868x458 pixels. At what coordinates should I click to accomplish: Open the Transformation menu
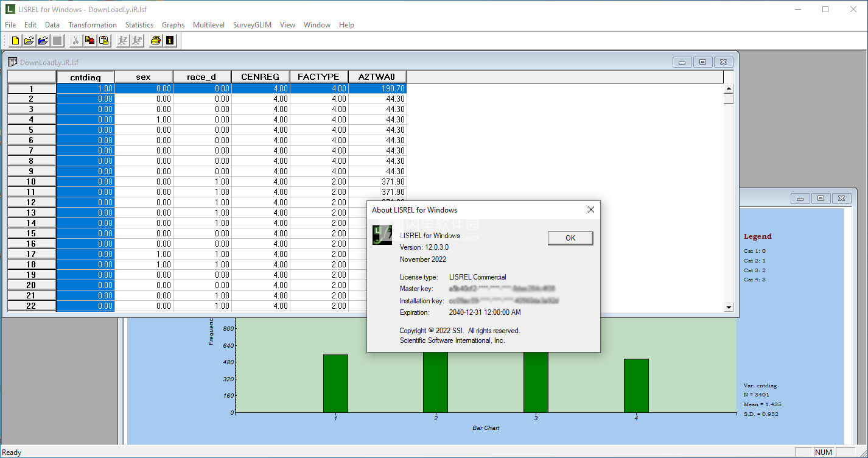[93, 25]
